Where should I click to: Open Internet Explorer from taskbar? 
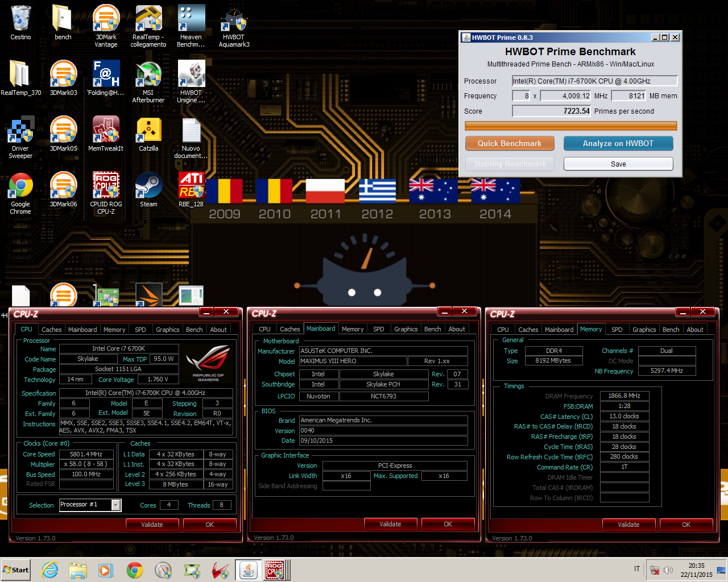[50, 570]
